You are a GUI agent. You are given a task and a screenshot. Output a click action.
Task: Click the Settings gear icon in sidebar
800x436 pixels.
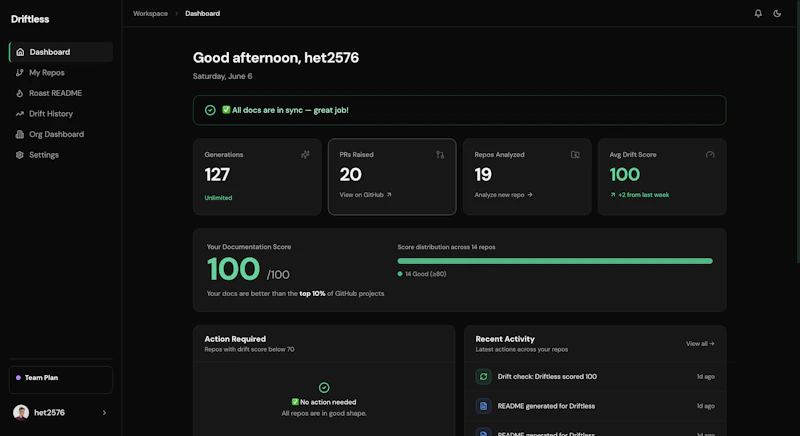coord(19,155)
